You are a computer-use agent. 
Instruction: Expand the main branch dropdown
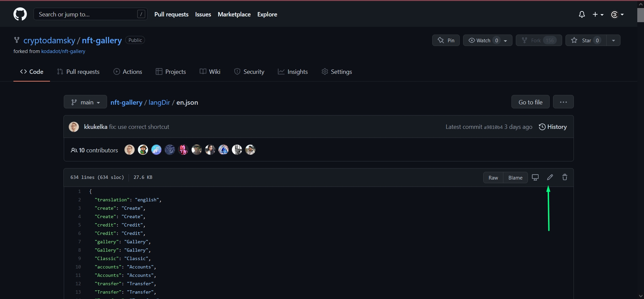click(x=85, y=102)
